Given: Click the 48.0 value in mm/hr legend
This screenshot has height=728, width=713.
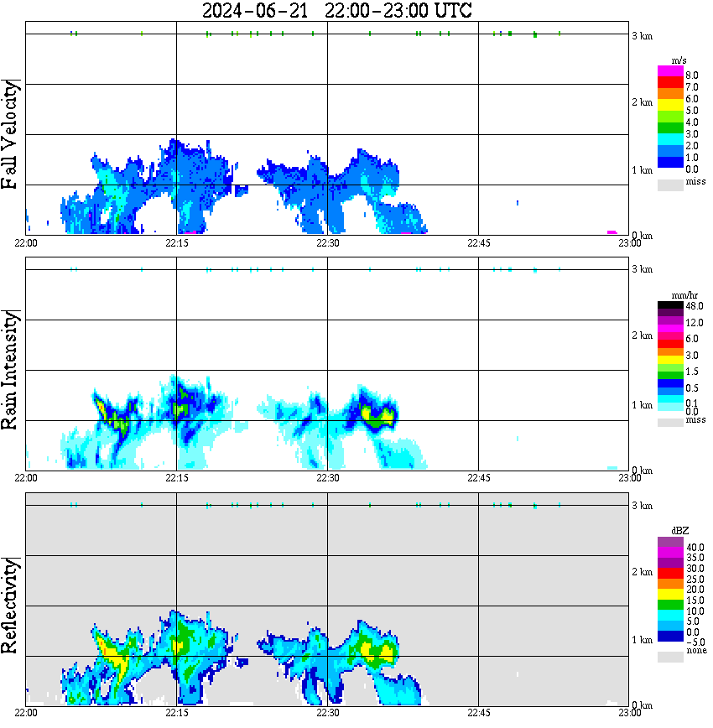Looking at the screenshot, I should [694, 306].
